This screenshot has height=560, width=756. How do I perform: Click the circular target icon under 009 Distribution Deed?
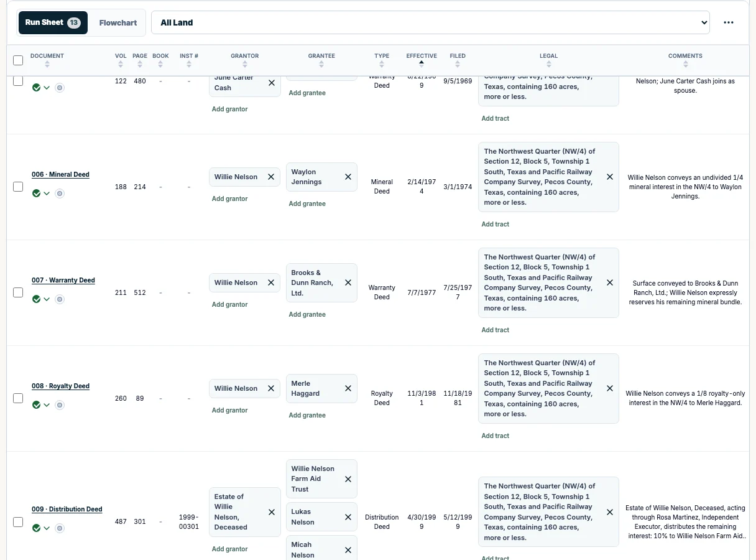(x=60, y=528)
